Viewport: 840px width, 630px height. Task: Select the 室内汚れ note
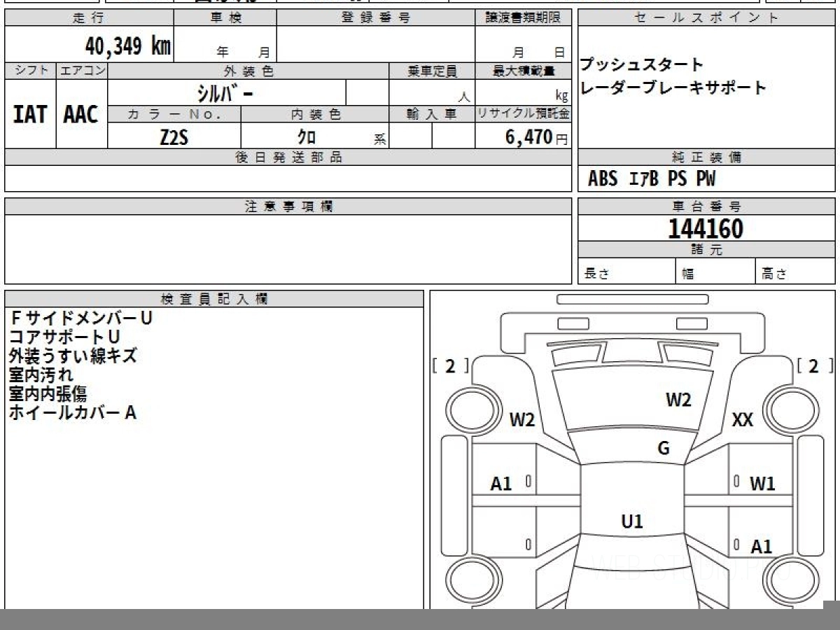click(41, 374)
